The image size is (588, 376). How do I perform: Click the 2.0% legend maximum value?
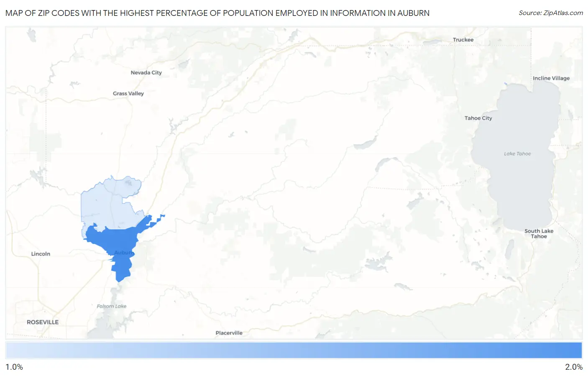(574, 367)
